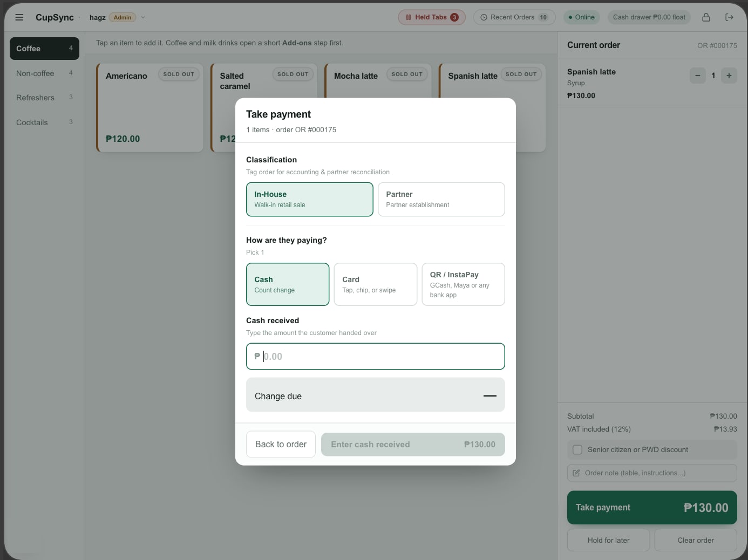Click the Admin role badge
Viewport: 748px width, 560px height.
123,17
